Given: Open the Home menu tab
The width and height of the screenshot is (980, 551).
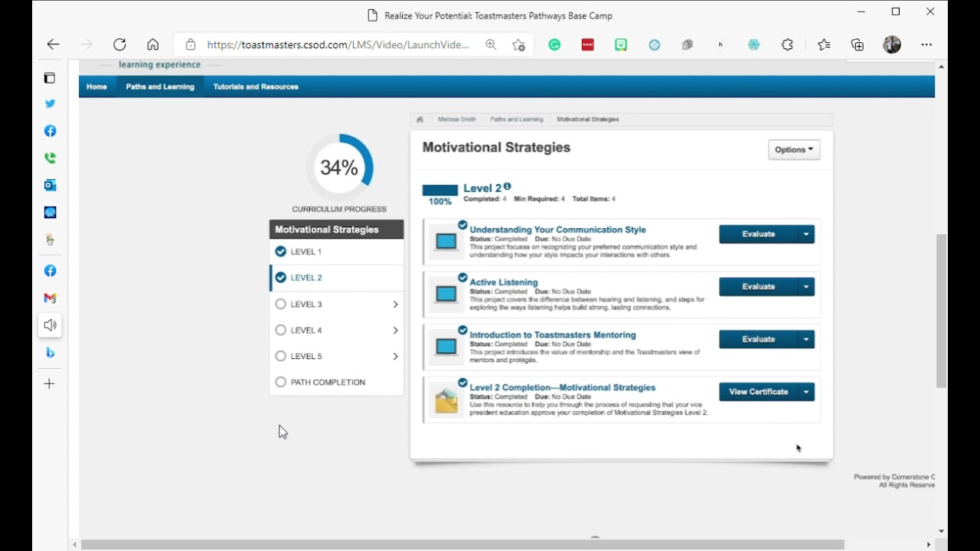Looking at the screenshot, I should point(96,86).
